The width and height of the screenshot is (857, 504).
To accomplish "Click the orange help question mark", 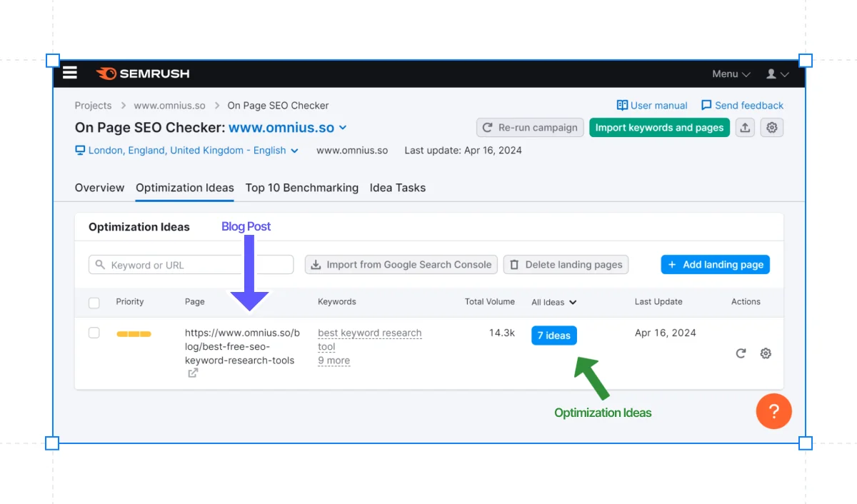I will point(773,411).
